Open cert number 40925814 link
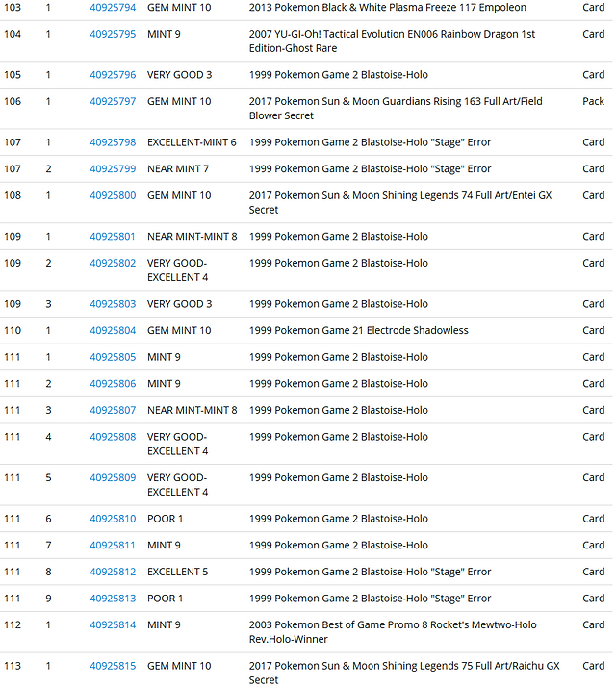Screen dimensions: 616x688 pos(113,624)
